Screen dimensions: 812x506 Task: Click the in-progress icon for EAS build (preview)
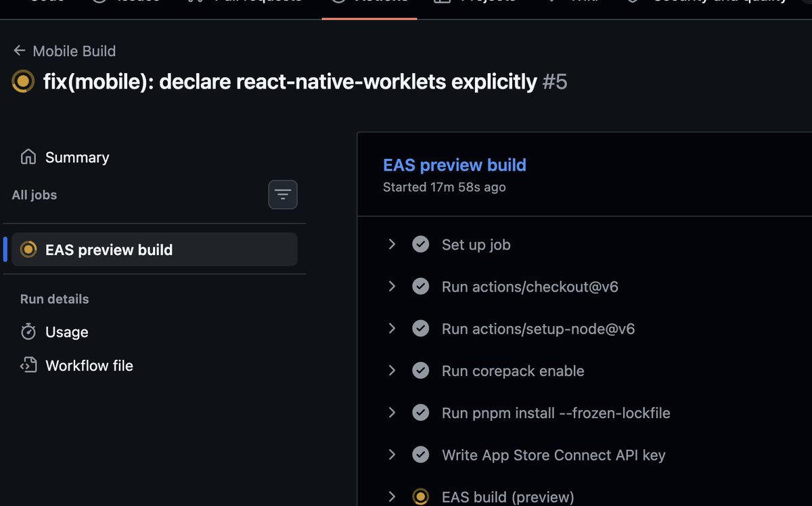tap(421, 497)
